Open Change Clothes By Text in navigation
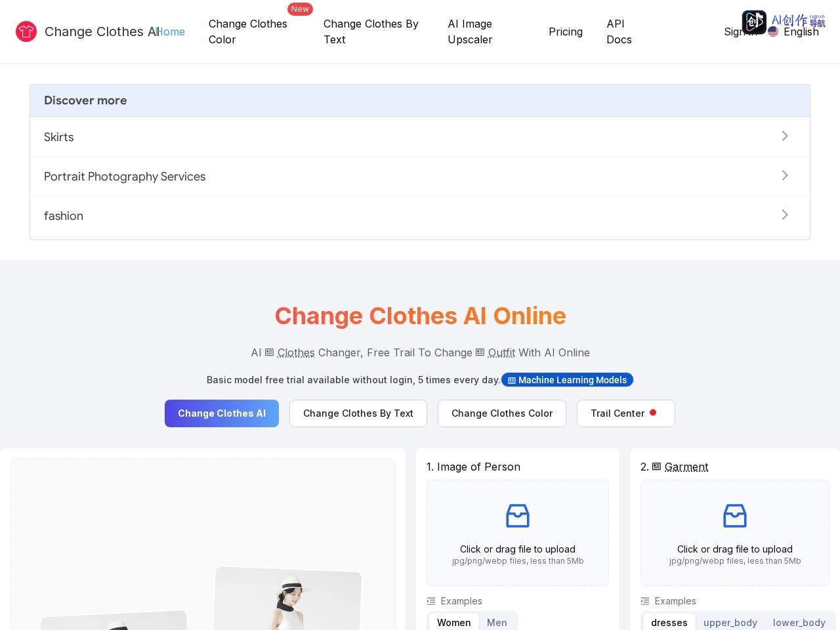Image resolution: width=840 pixels, height=630 pixels. (371, 31)
